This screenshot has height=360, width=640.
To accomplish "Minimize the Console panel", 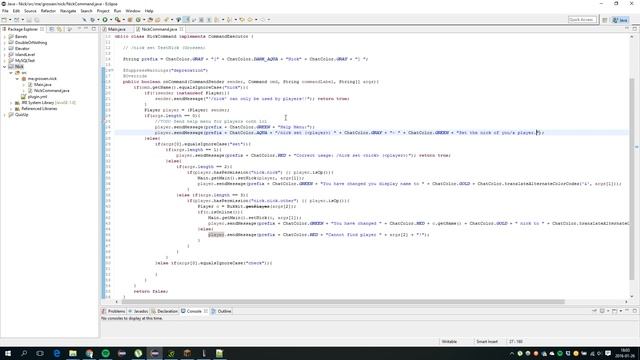I will pos(627,311).
